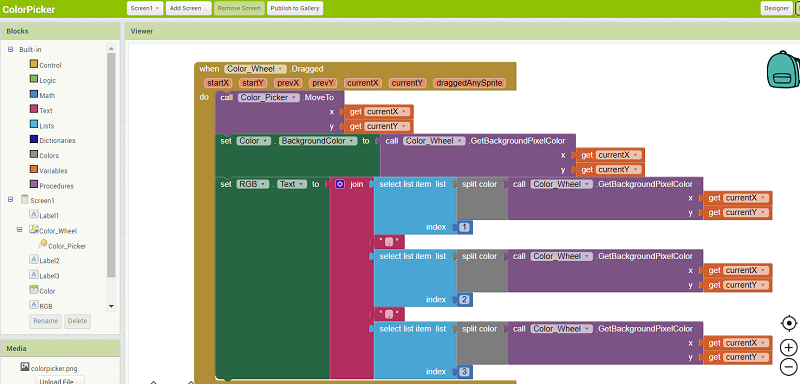The width and height of the screenshot is (800, 384).
Task: Click the prevX parameter in the event block
Action: (288, 83)
